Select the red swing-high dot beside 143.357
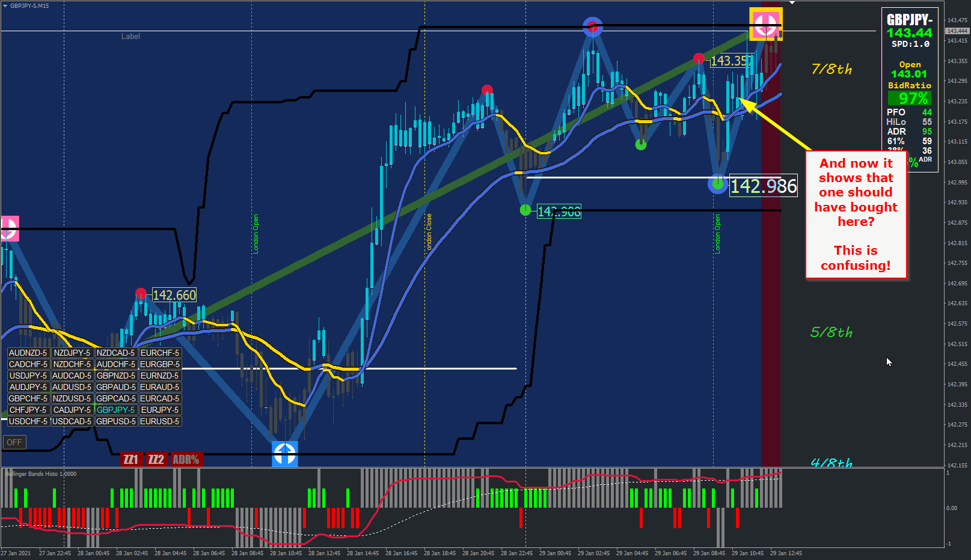This screenshot has height=560, width=971. [x=699, y=58]
